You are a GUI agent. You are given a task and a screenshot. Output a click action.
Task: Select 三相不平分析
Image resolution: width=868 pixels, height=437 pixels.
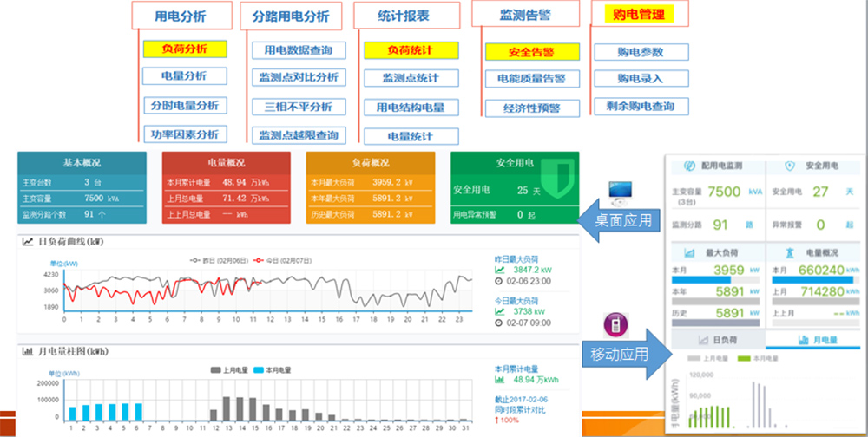coord(299,107)
